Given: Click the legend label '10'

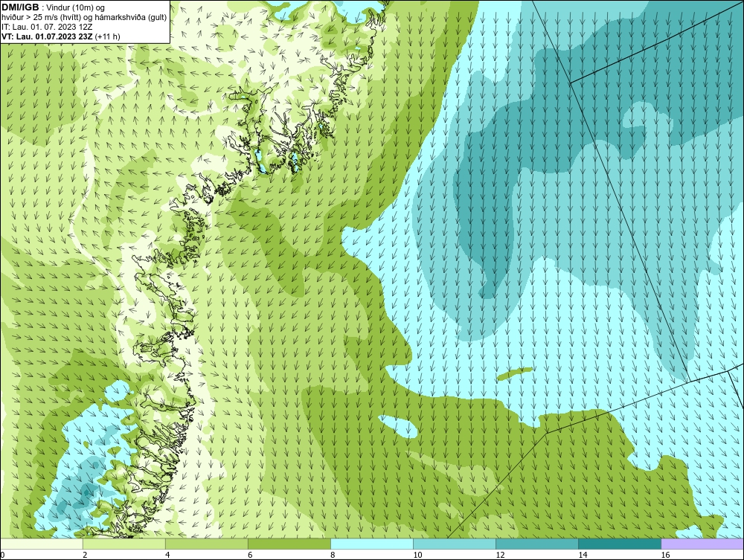Looking at the screenshot, I should (x=417, y=555).
